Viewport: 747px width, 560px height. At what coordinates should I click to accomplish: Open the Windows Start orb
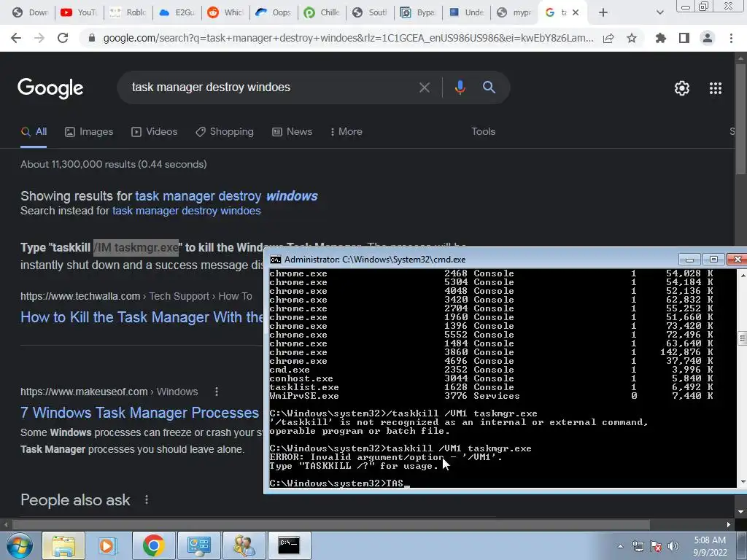pyautogui.click(x=19, y=545)
